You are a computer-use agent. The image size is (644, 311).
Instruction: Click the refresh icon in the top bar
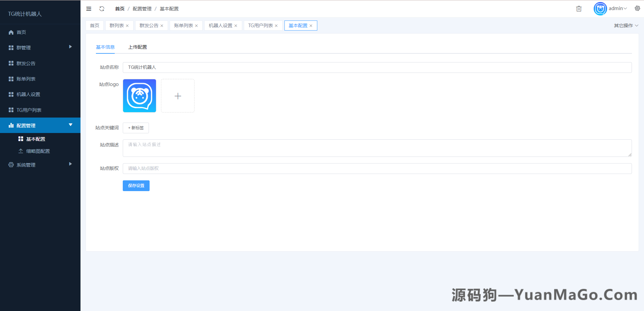point(102,8)
